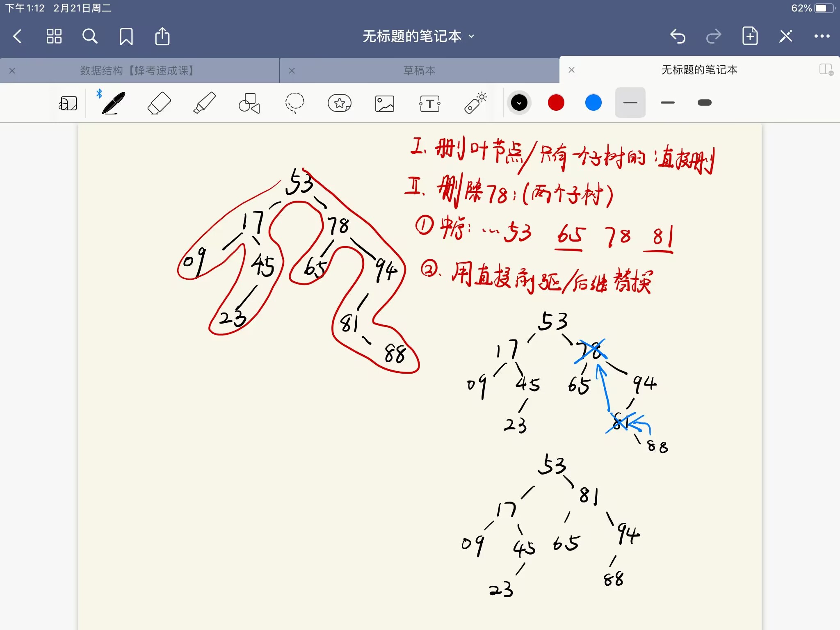
Task: Select the thinnest stroke width
Action: point(630,103)
